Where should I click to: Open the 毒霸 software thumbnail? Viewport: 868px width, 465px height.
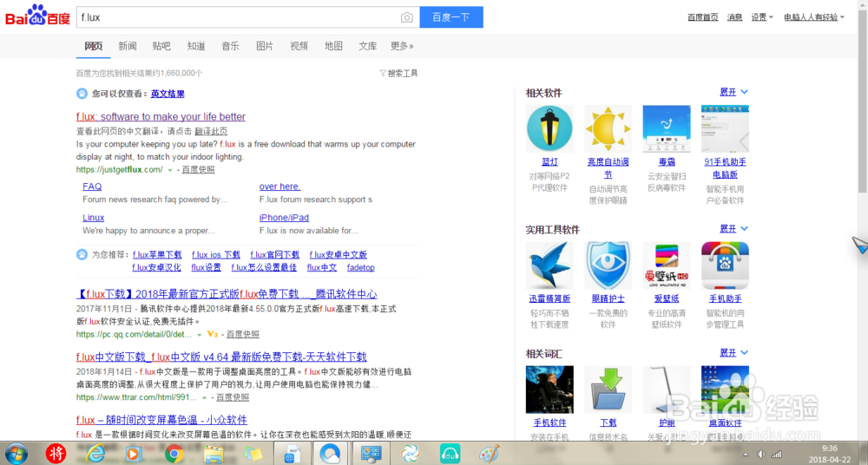667,129
